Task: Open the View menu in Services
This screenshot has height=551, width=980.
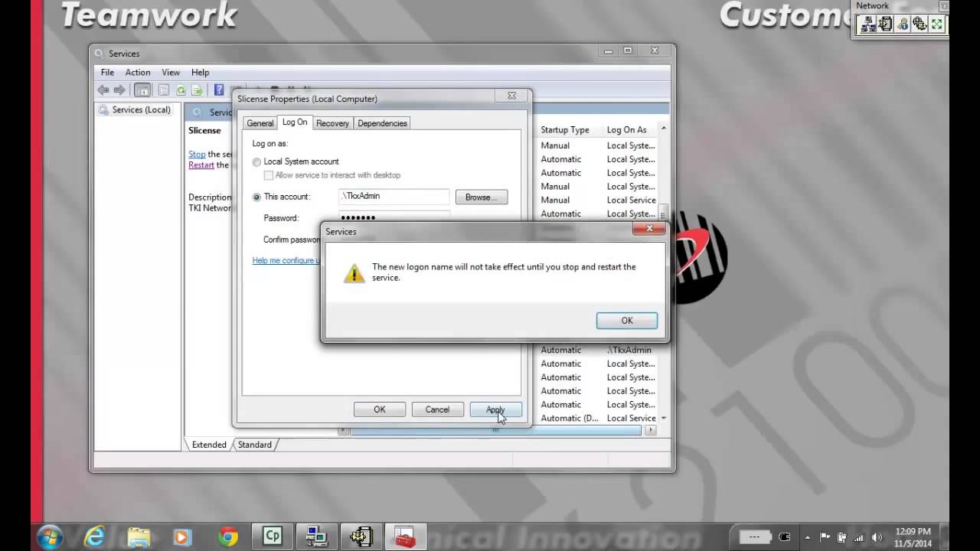Action: [171, 72]
